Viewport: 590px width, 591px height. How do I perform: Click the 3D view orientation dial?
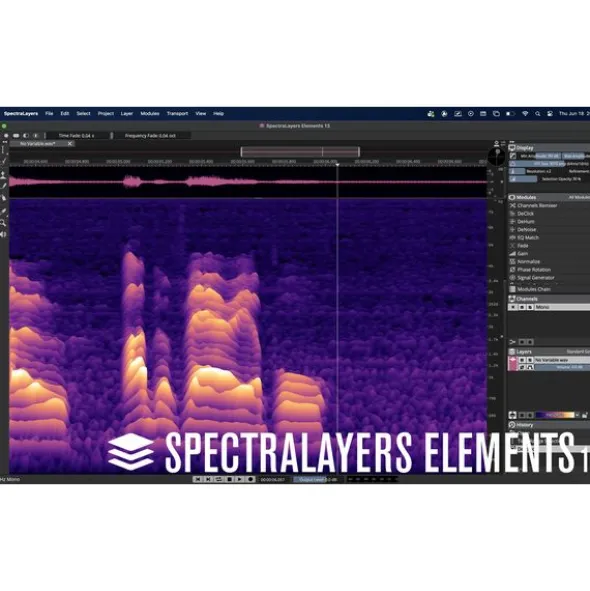497,156
